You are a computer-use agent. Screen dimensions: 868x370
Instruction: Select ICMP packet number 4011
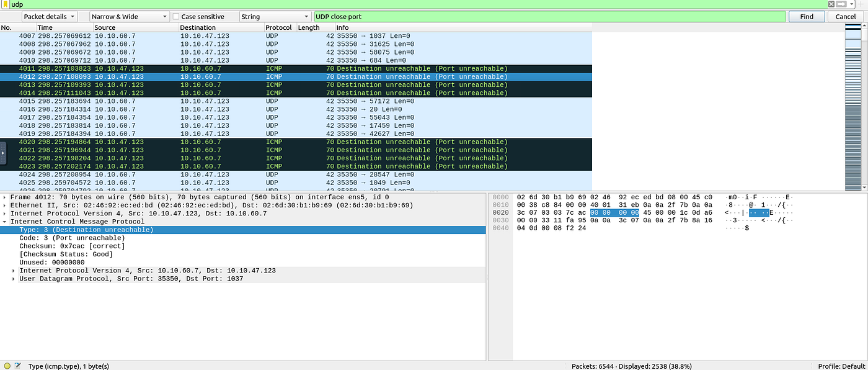296,68
